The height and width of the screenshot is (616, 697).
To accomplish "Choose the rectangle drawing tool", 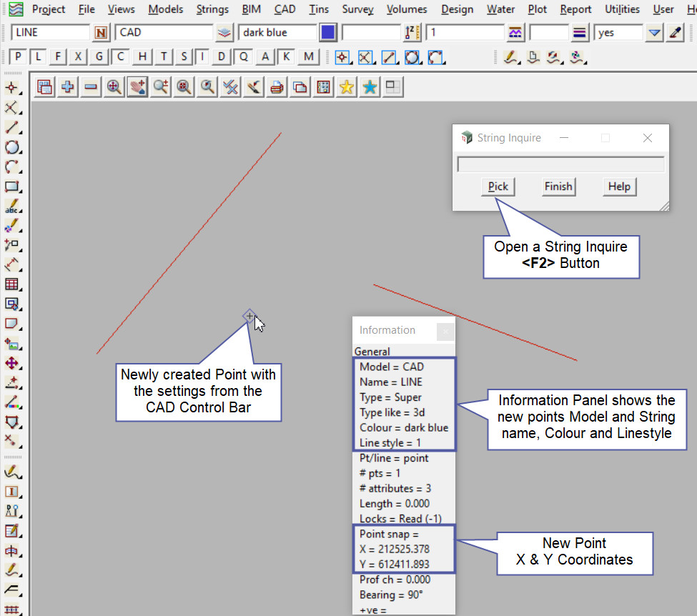I will 11,187.
